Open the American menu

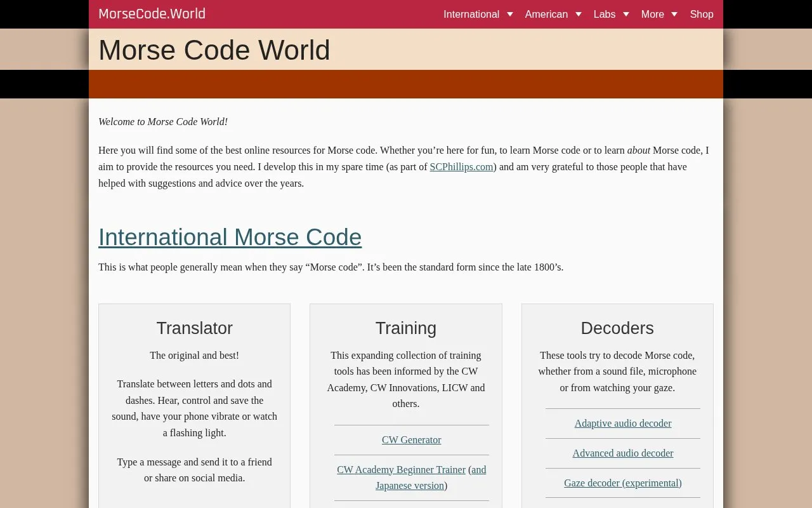click(x=546, y=14)
